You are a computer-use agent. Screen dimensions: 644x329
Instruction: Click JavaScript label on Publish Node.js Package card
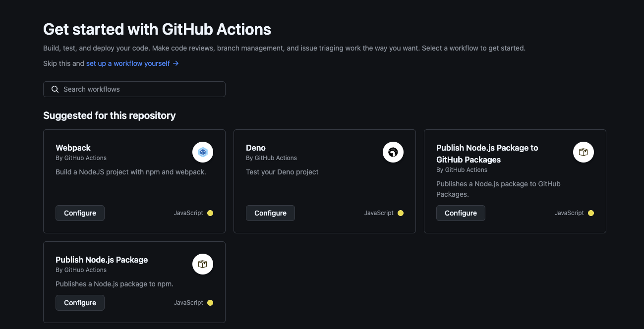(188, 303)
